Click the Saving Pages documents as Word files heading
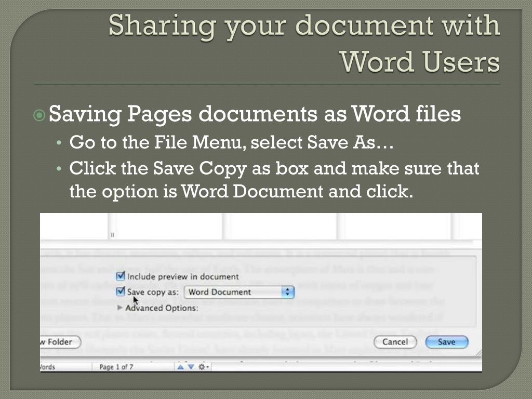532x399 pixels. (x=255, y=114)
